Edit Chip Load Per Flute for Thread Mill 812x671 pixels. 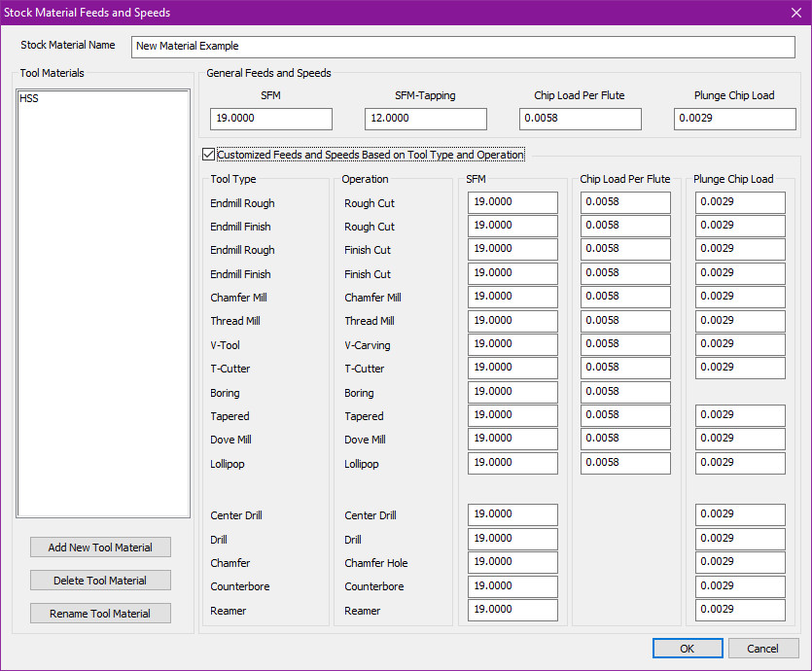pos(625,320)
